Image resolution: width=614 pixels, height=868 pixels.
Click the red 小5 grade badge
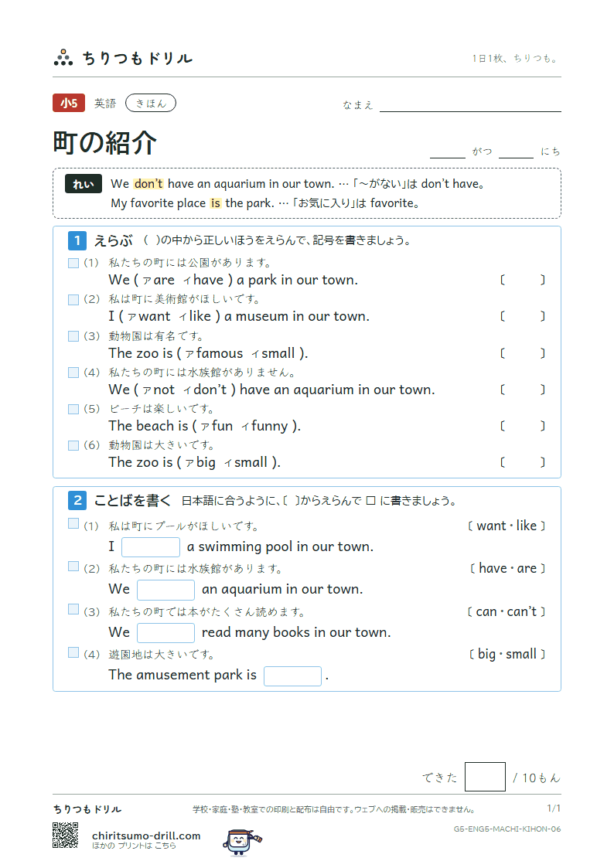click(69, 103)
